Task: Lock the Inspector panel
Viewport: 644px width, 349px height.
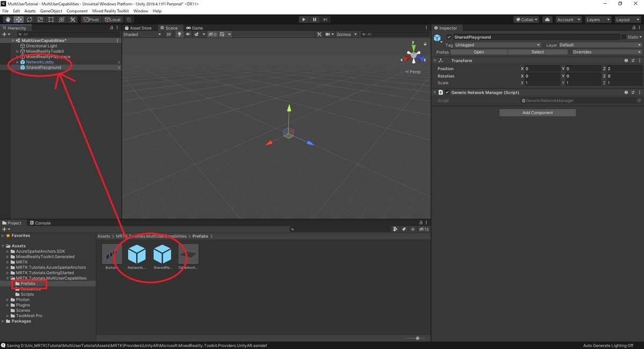Action: pyautogui.click(x=633, y=28)
